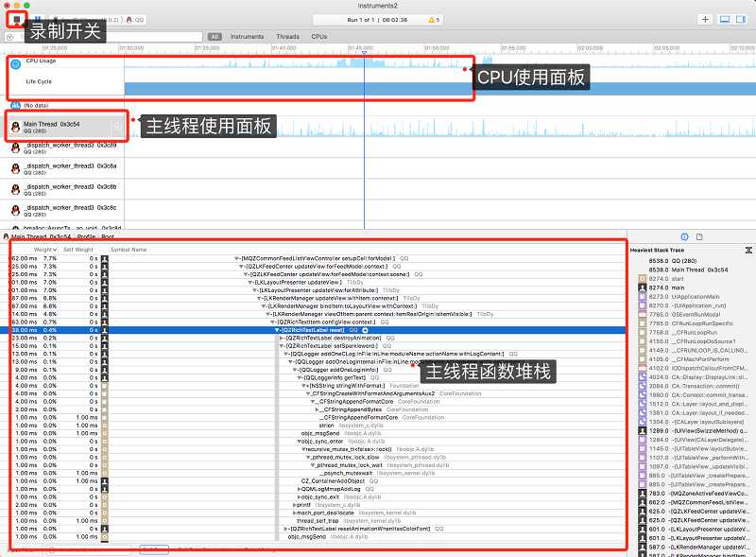Toggle the Heaviest Stack Trace options icon
This screenshot has width=756, height=557.
pyautogui.click(x=748, y=250)
